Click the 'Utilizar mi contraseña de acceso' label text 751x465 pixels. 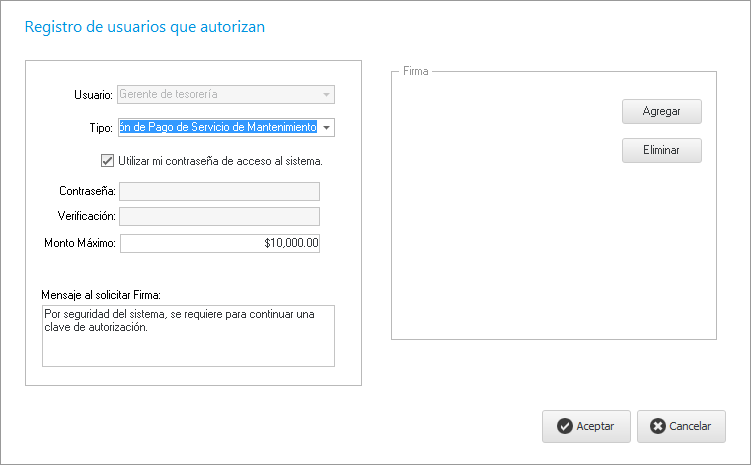coord(219,160)
